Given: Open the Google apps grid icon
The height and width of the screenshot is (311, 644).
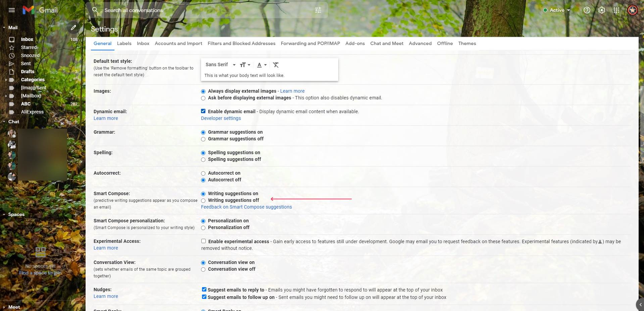Looking at the screenshot, I should pyautogui.click(x=616, y=10).
